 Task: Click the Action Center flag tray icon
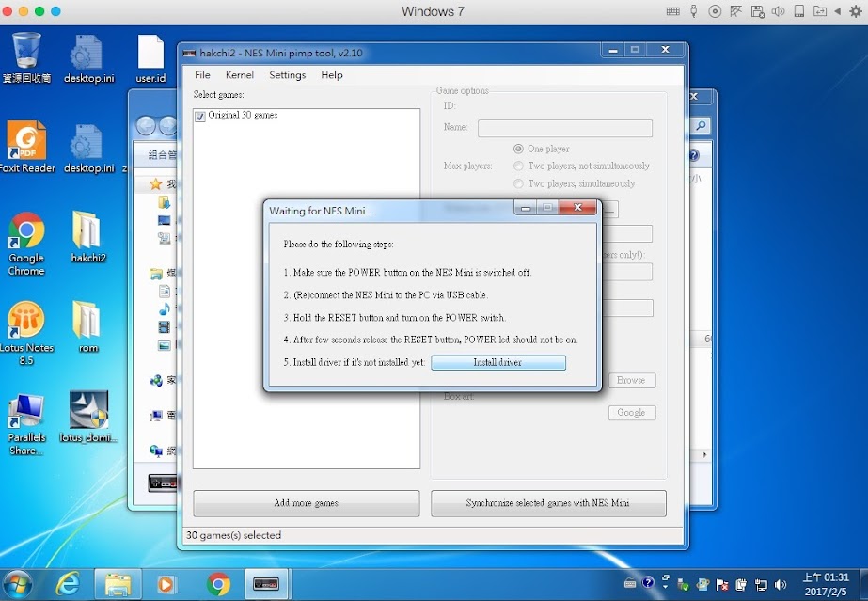[x=722, y=584]
